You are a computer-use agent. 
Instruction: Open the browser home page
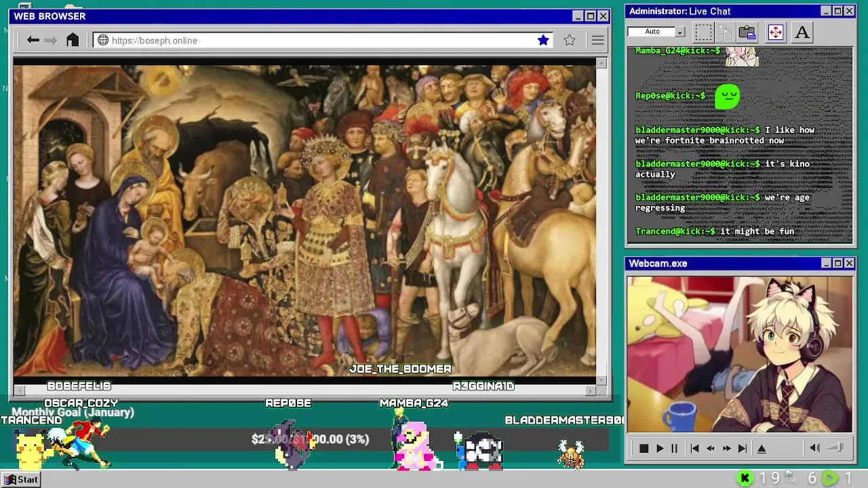pos(73,40)
